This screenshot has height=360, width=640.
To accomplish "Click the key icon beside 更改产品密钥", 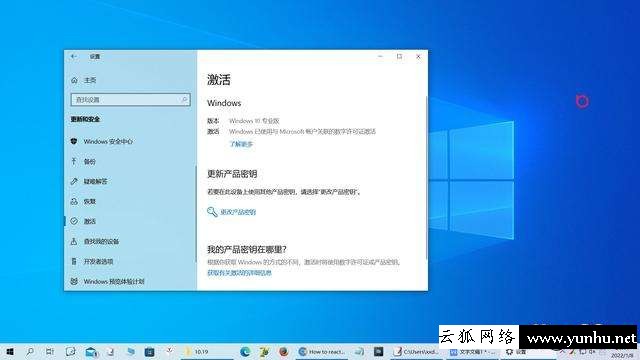I will pyautogui.click(x=212, y=212).
